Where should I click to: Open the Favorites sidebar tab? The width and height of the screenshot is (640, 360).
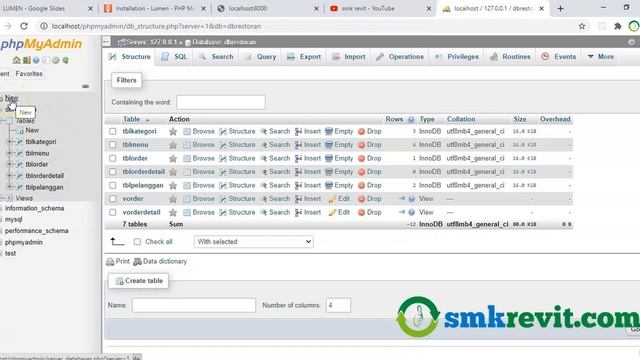pyautogui.click(x=29, y=74)
